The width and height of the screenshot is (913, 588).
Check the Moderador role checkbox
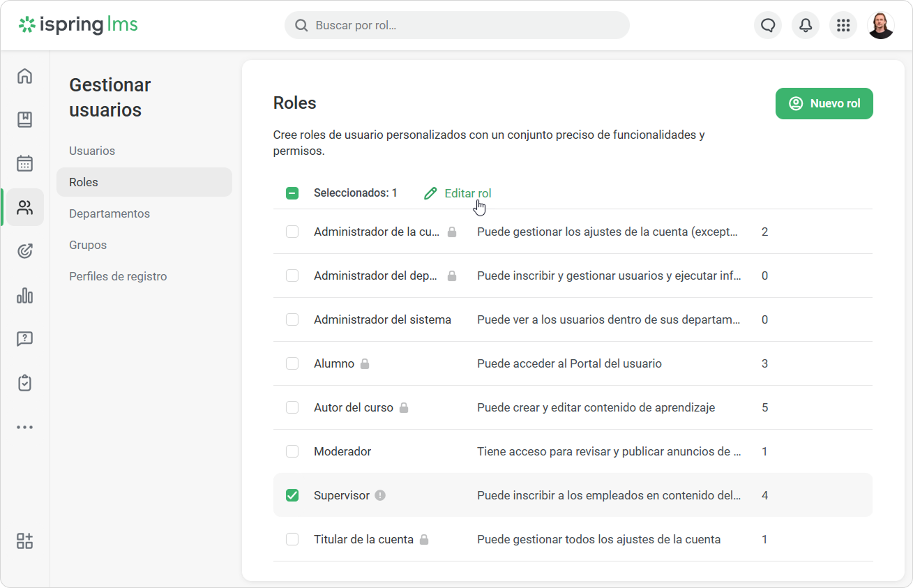[292, 451]
